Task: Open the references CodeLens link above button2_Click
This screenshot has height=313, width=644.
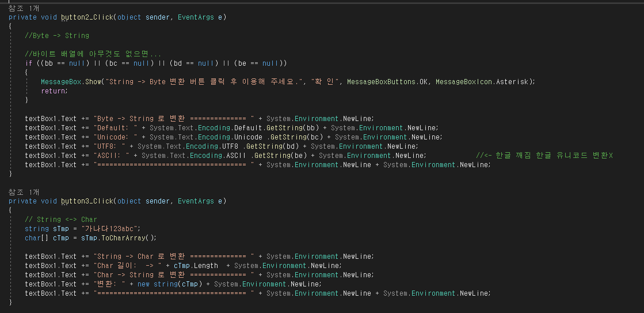Action: [24, 9]
